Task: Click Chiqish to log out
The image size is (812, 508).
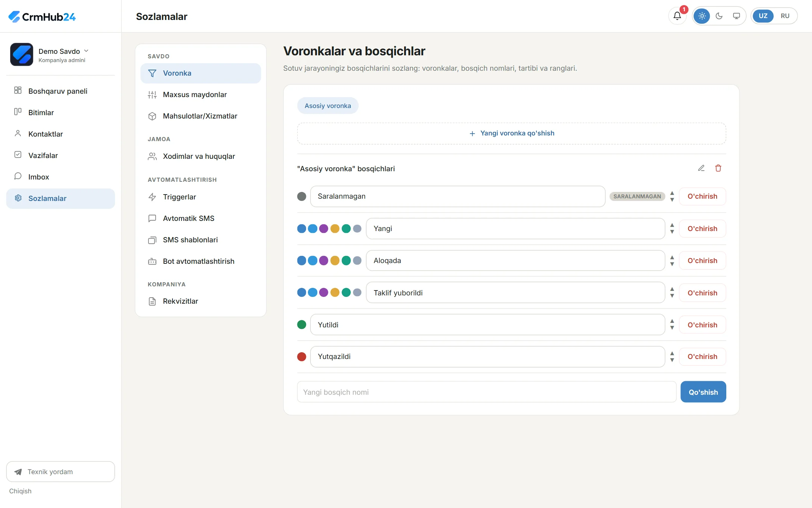Action: (20, 491)
